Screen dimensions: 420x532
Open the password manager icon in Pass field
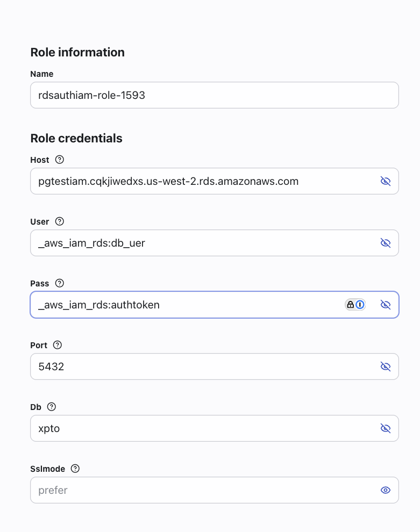click(x=355, y=305)
